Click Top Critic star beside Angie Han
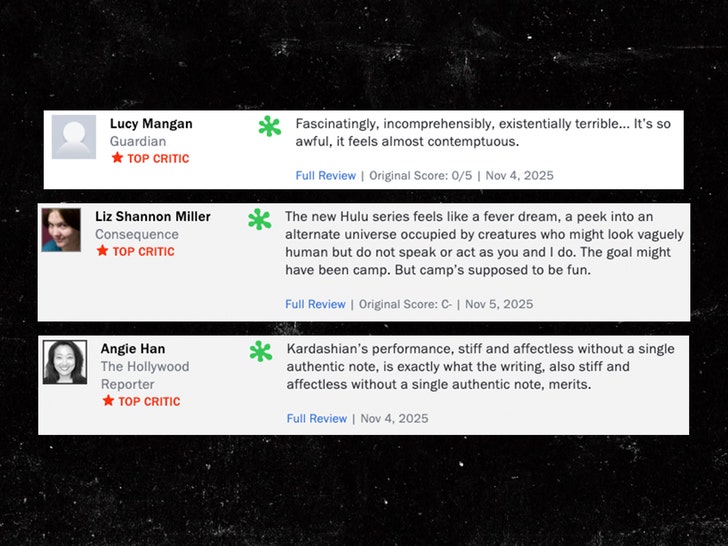 [x=108, y=401]
